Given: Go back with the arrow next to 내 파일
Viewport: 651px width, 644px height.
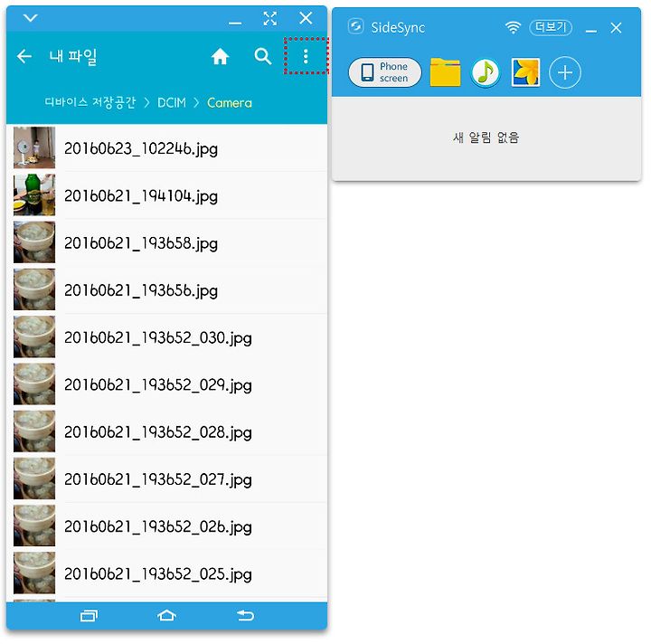Looking at the screenshot, I should tap(24, 56).
